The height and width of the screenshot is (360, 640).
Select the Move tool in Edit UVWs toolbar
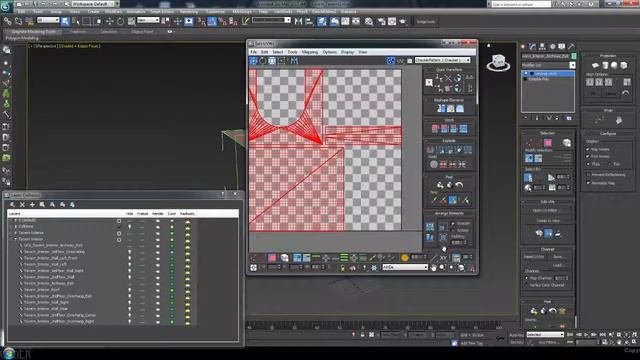(253, 61)
